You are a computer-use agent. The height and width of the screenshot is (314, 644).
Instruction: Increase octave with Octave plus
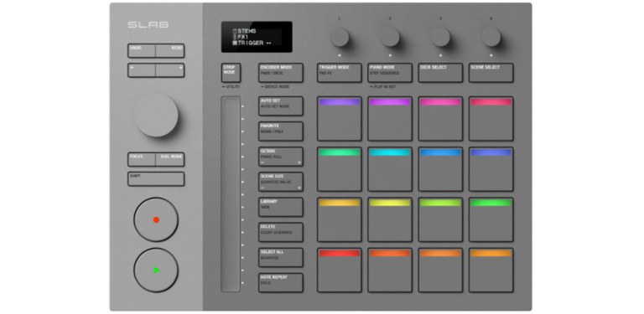299,162
